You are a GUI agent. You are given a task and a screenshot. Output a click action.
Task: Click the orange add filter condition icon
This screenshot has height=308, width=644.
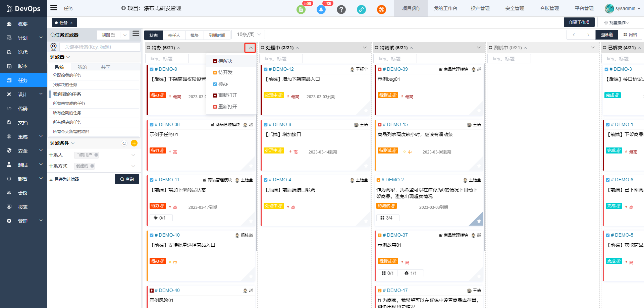tap(134, 143)
